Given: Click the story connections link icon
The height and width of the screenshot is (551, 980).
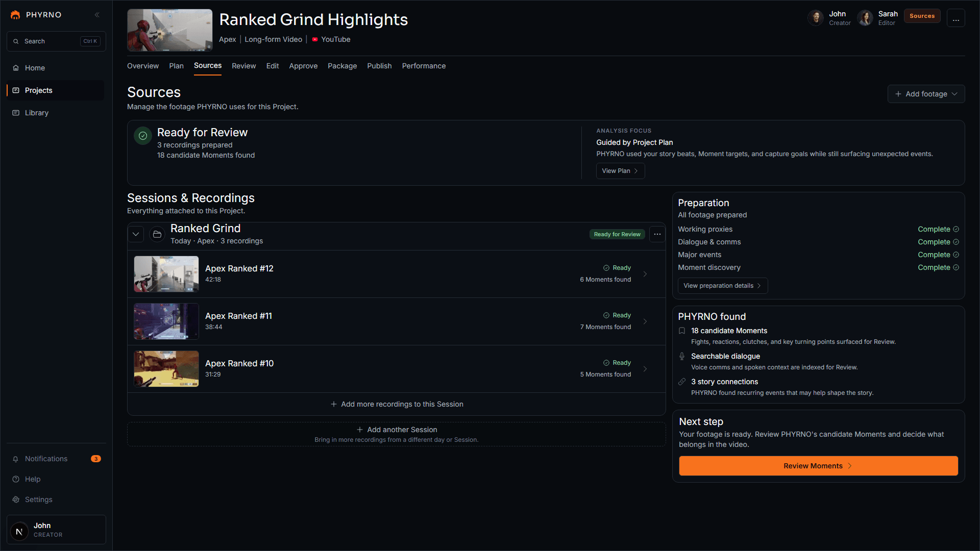Looking at the screenshot, I should pos(682,382).
